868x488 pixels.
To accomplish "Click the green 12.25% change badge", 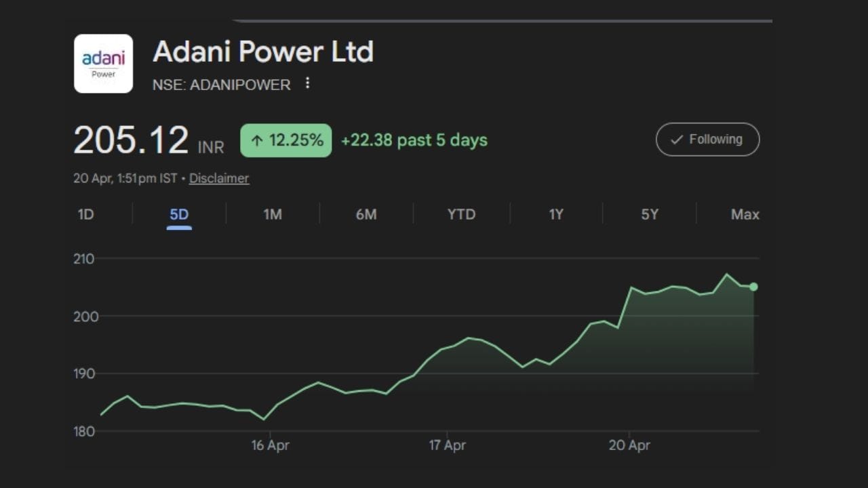I will pyautogui.click(x=286, y=140).
